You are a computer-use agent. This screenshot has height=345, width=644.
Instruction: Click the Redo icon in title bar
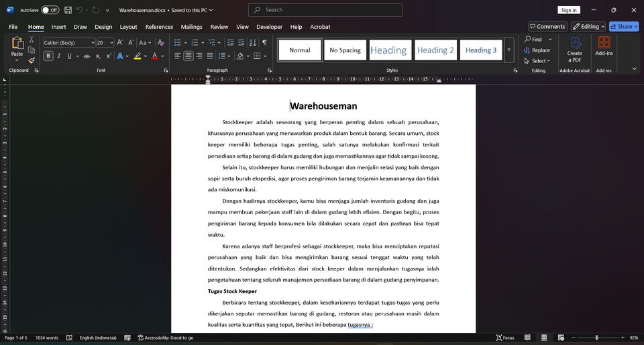(95, 10)
